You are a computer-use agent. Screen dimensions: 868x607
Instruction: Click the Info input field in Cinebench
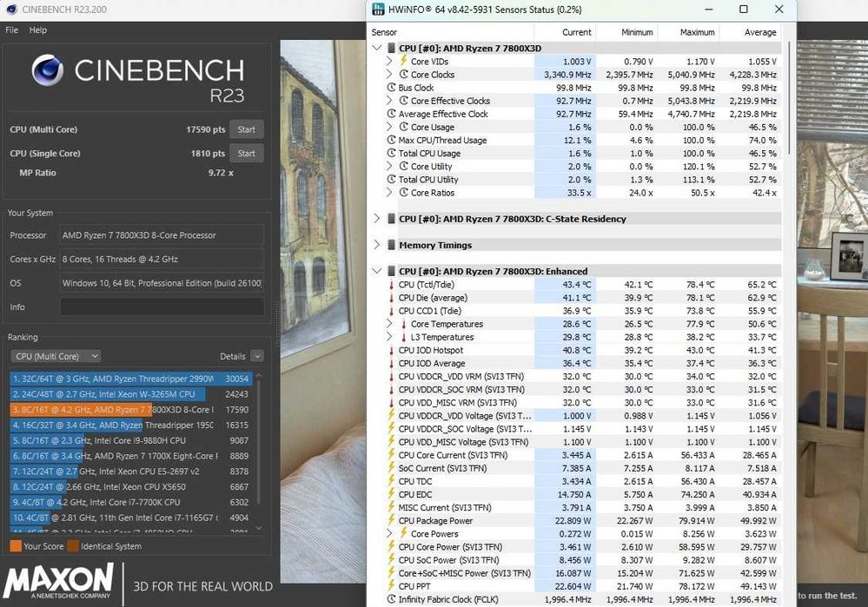pyautogui.click(x=162, y=307)
